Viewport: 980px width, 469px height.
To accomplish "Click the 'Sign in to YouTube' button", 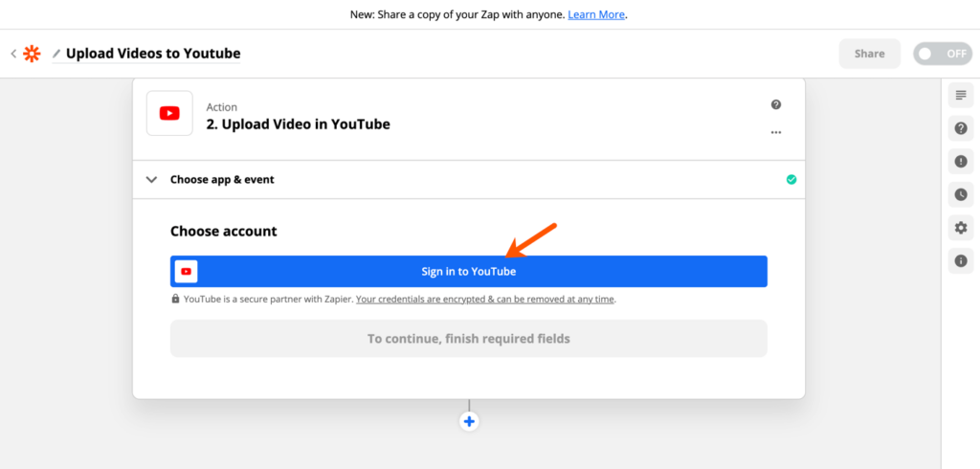I will click(x=469, y=272).
